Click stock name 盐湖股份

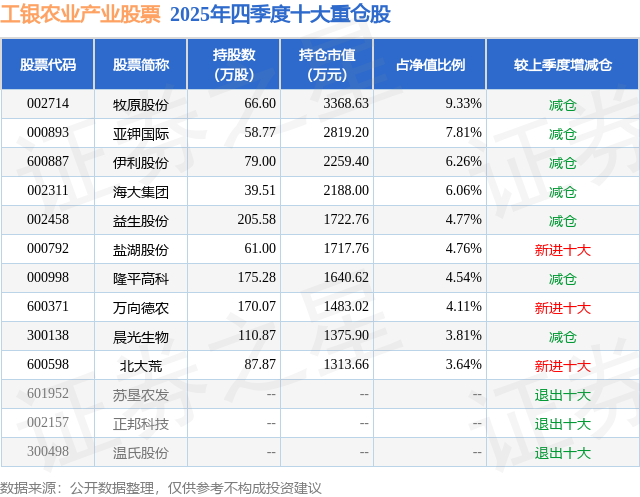(141, 250)
